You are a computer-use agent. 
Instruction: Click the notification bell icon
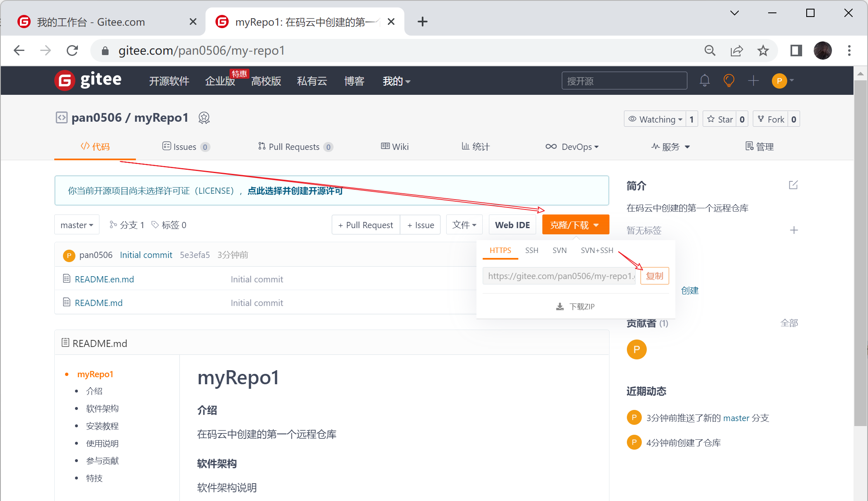coord(704,80)
